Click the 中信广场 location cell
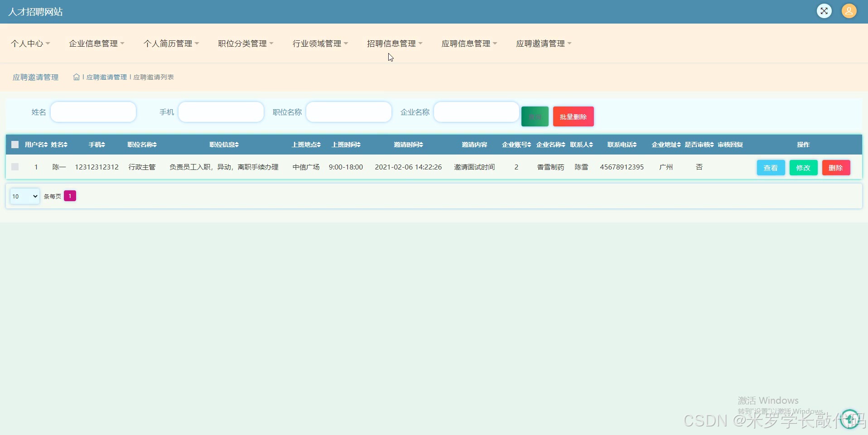Screen dimensions: 868x435 click(x=306, y=167)
